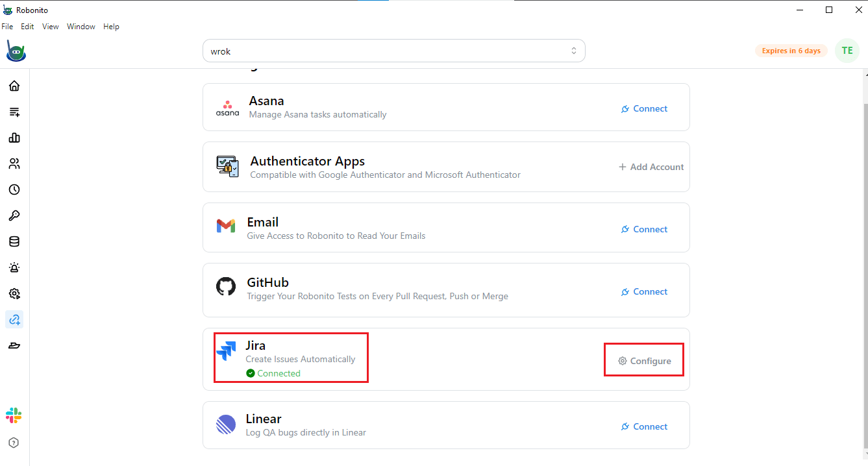This screenshot has width=868, height=466.
Task: Click the Authenticator Apps heading
Action: (x=308, y=162)
